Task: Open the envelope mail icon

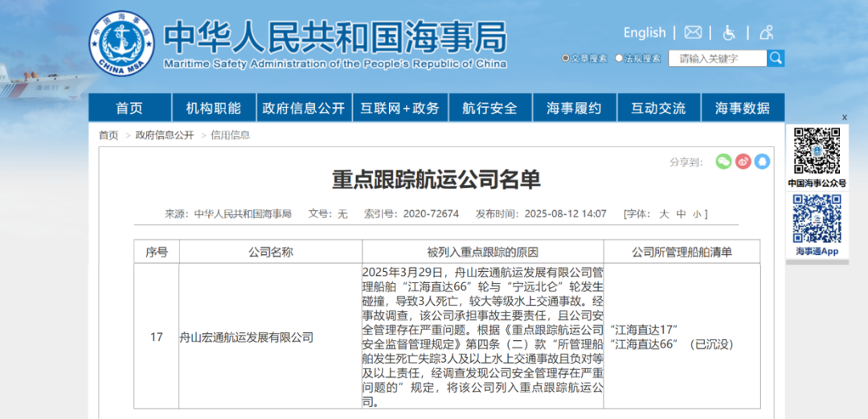Action: pos(693,33)
